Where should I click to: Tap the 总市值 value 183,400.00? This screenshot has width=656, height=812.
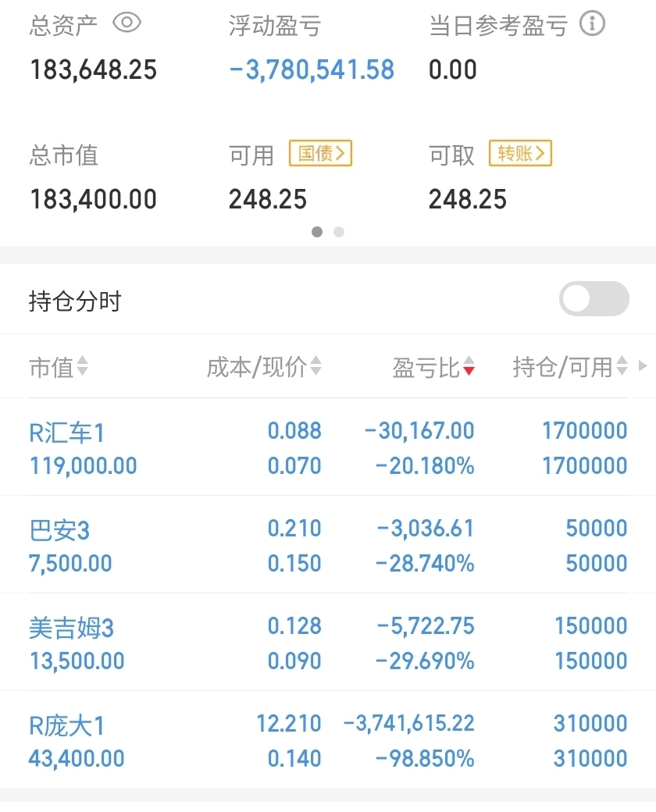(x=93, y=199)
